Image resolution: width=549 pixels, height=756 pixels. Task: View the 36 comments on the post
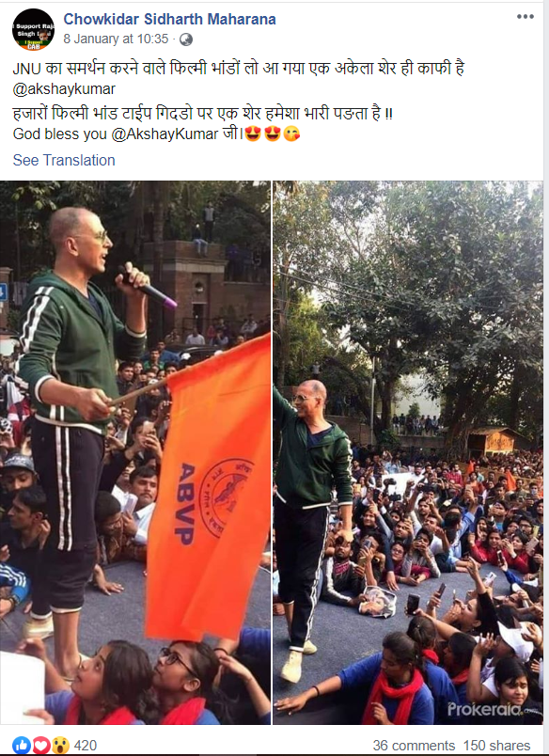[414, 746]
